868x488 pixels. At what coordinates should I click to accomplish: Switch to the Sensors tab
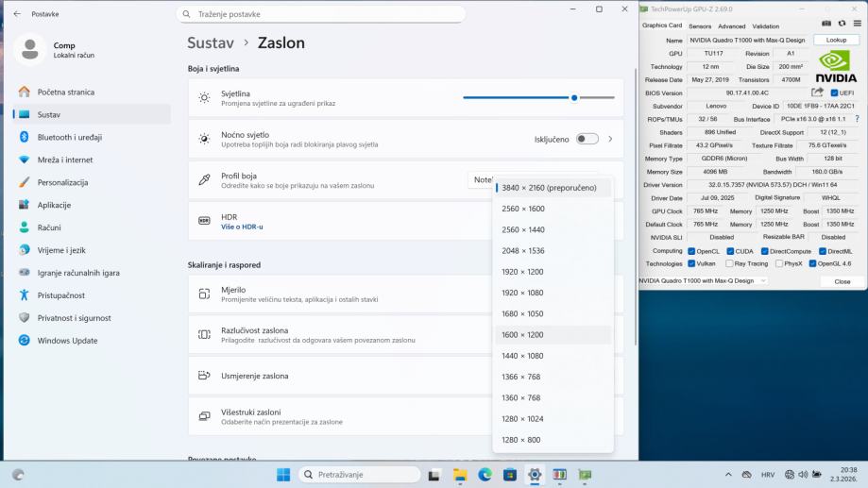[x=700, y=26]
